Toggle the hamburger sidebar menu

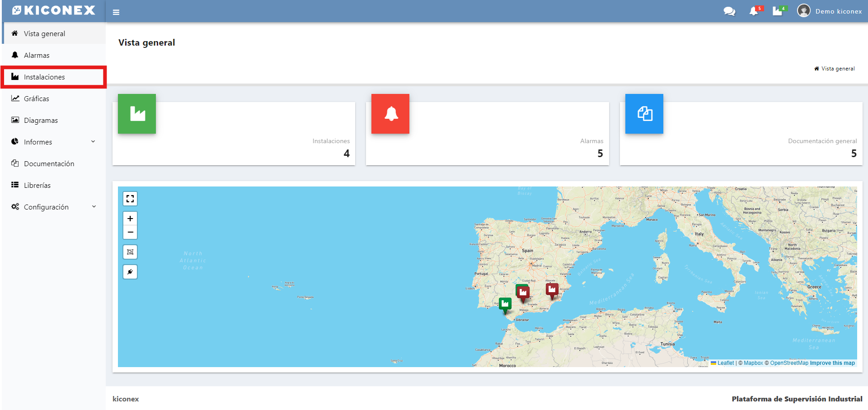pos(116,12)
